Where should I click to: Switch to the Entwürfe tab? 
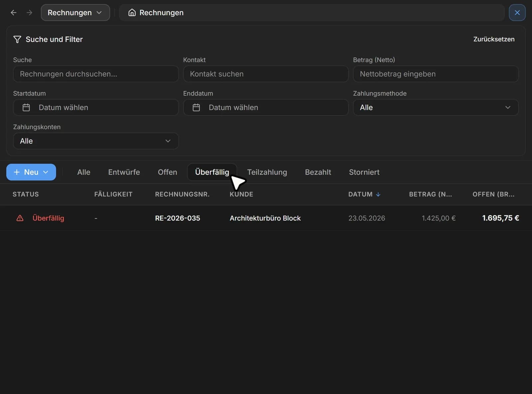coord(124,172)
